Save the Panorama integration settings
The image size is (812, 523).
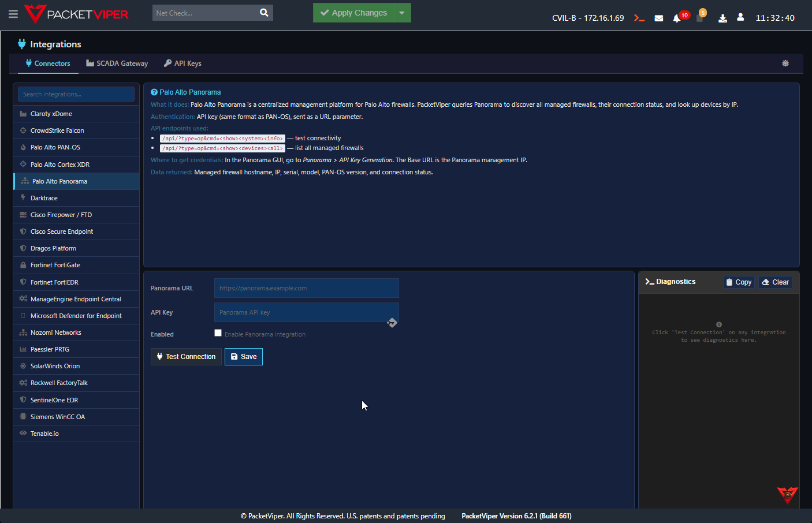[x=244, y=357]
